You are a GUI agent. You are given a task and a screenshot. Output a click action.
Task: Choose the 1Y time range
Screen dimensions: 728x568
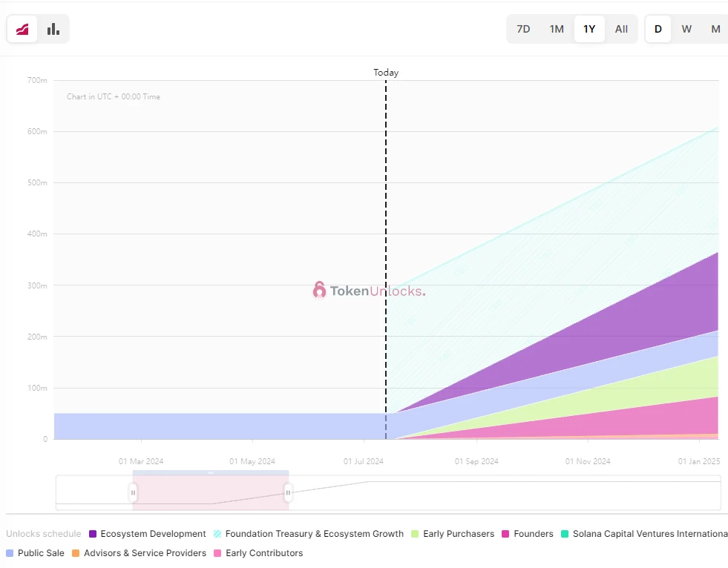(x=589, y=29)
